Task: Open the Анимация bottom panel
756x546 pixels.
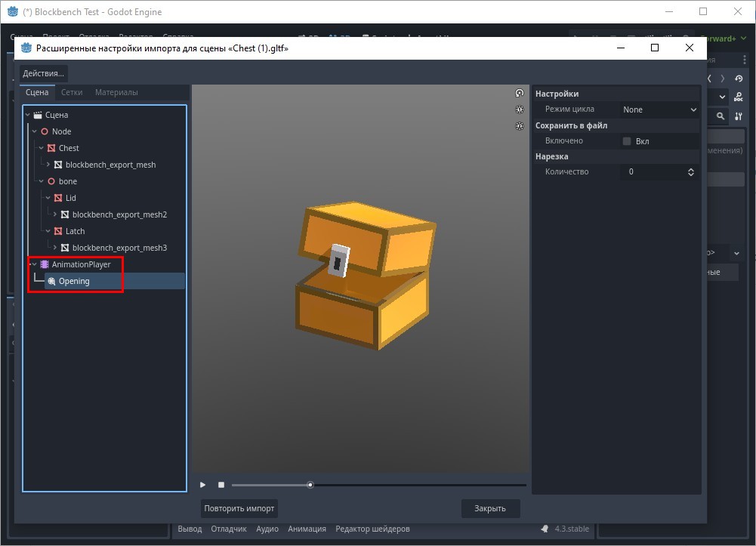Action: 307,529
